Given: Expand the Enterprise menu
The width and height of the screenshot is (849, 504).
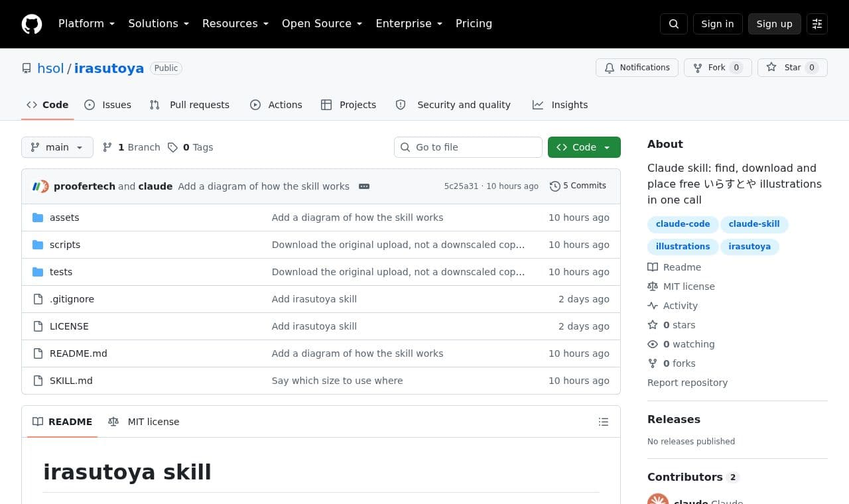Looking at the screenshot, I should click(409, 24).
